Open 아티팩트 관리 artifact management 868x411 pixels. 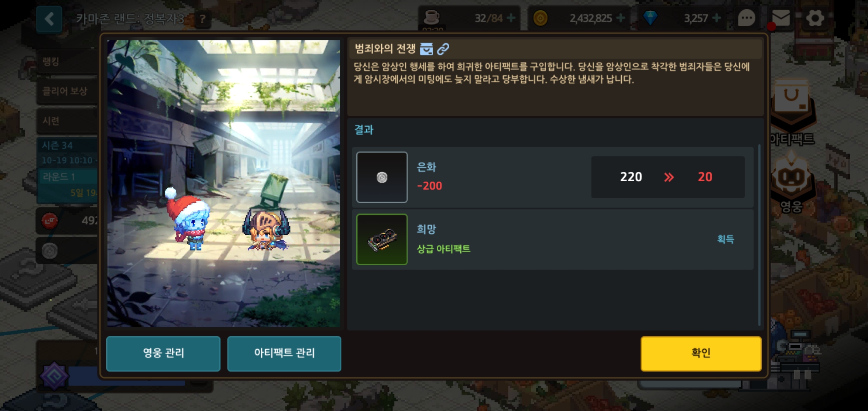[284, 353]
